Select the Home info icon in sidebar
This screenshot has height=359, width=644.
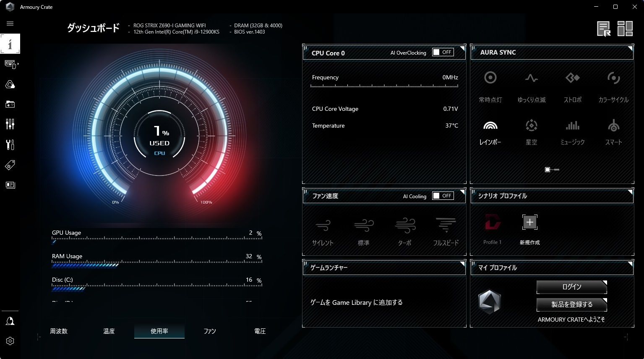(x=10, y=44)
